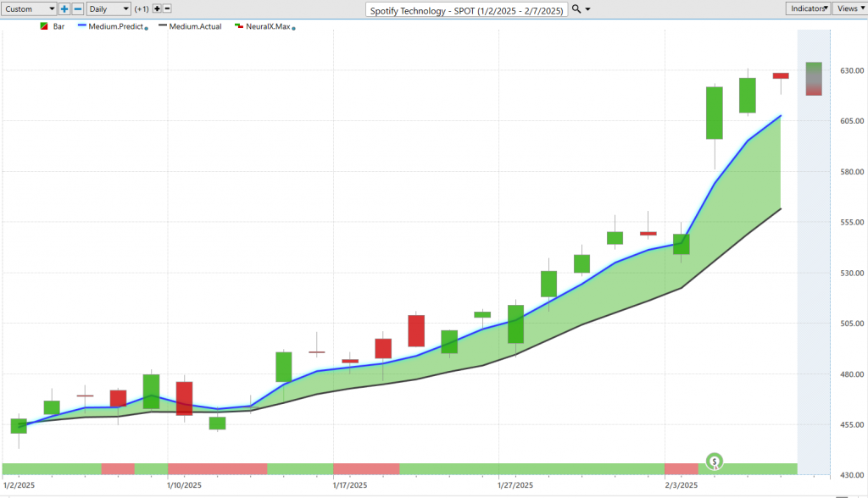
Task: Click the dot beside Medium.Predict
Action: (x=146, y=28)
